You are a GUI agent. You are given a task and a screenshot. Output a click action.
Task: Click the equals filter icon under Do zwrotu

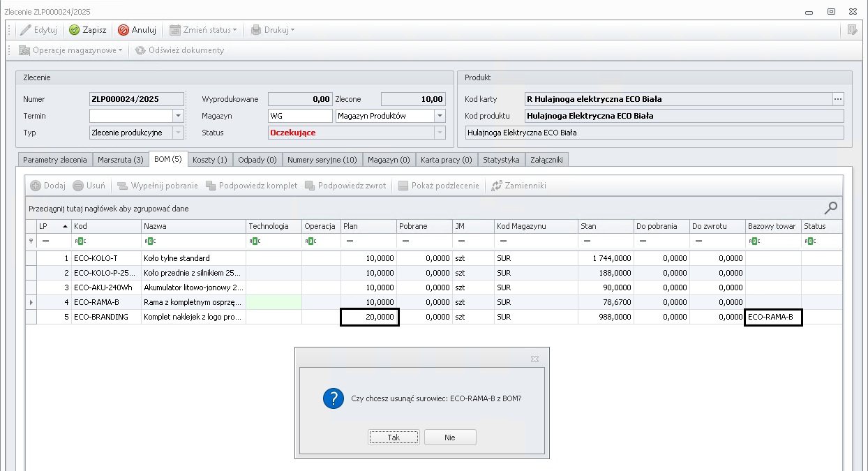click(698, 241)
